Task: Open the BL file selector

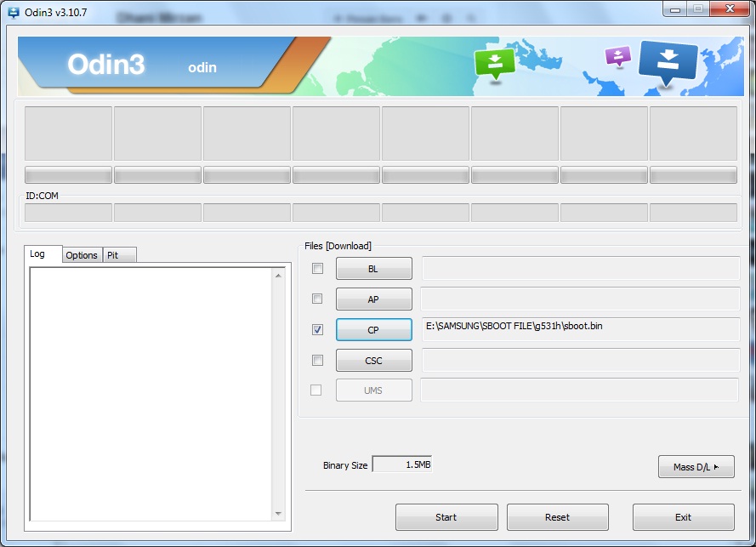Action: [x=373, y=268]
